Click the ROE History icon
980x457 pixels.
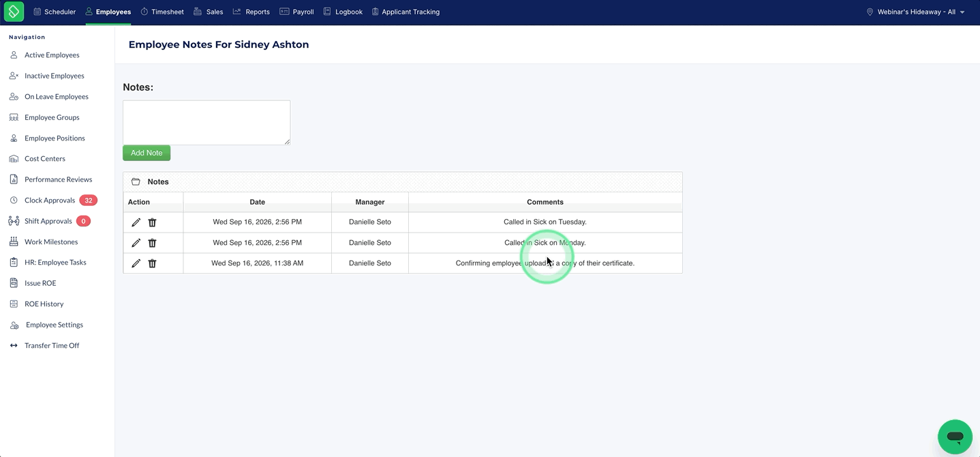[x=14, y=304]
